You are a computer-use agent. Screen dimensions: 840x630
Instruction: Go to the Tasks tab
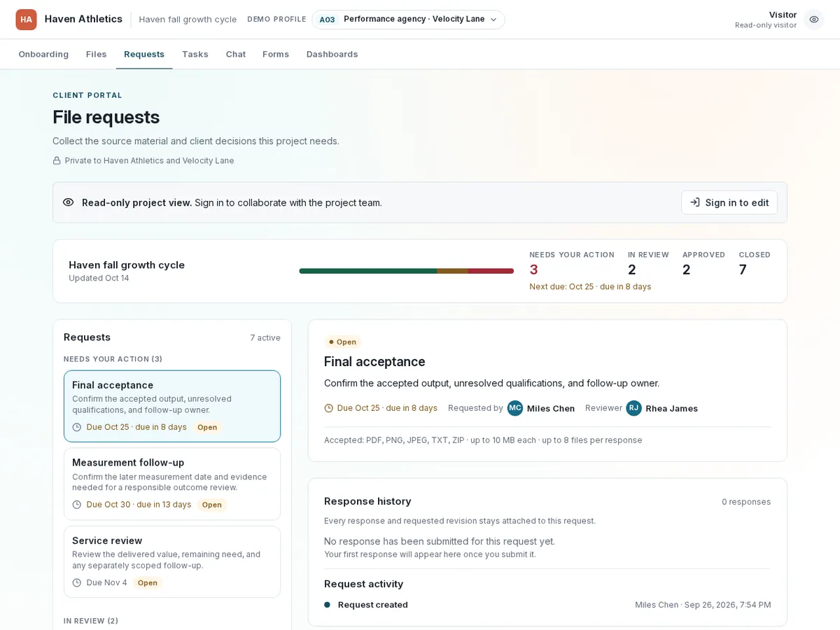coord(195,54)
